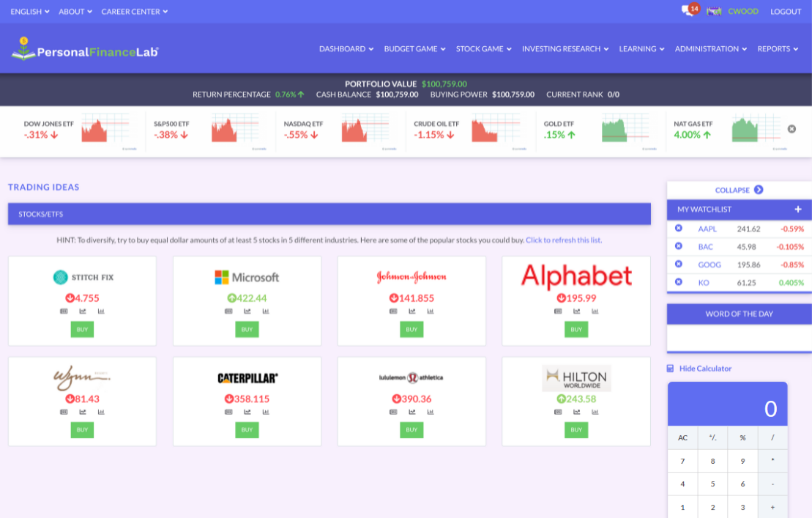Close the market ticker bar

pos(791,129)
